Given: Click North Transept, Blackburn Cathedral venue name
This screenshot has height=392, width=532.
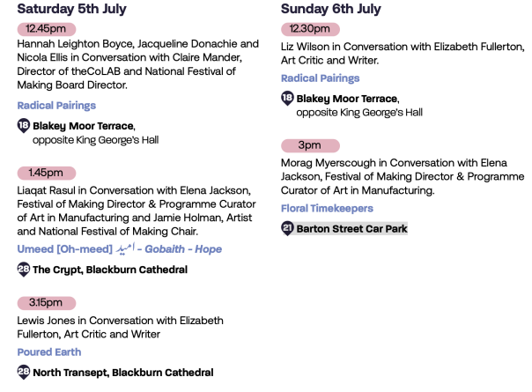Looking at the screenshot, I should point(123,373).
